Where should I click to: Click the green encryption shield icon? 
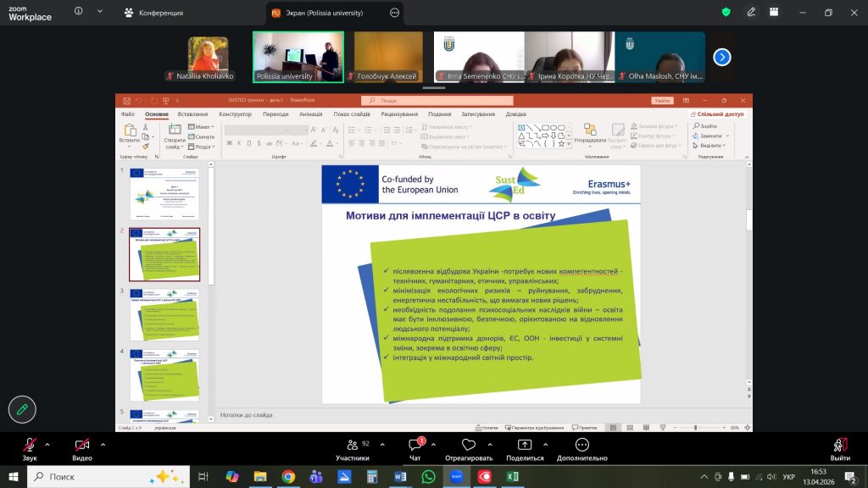tap(726, 13)
